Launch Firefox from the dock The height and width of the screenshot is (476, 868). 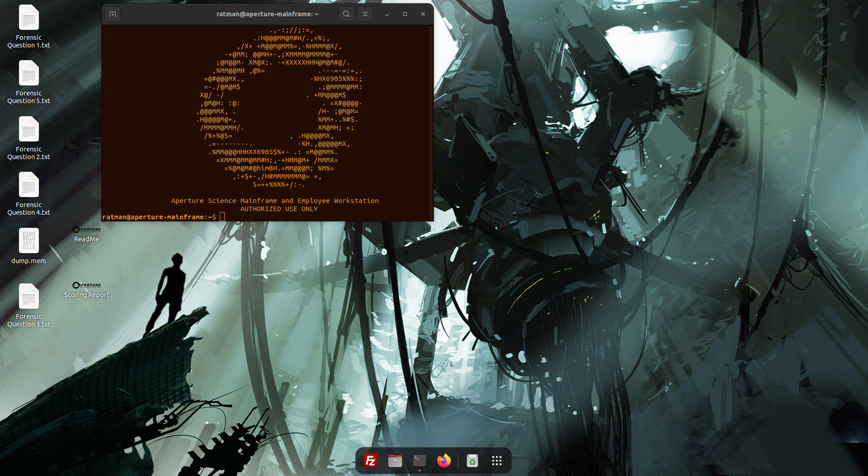pos(443,461)
